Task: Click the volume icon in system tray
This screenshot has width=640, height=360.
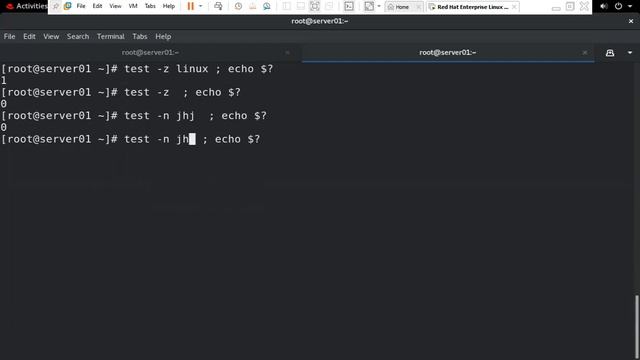Action: tap(604, 6)
